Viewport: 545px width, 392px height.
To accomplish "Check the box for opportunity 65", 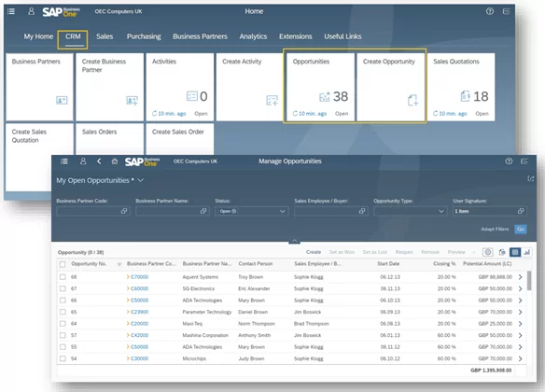I will click(x=63, y=312).
